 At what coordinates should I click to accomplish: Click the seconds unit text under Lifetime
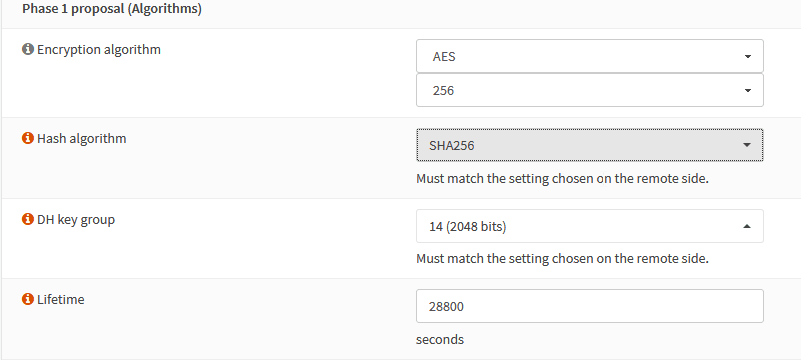440,340
